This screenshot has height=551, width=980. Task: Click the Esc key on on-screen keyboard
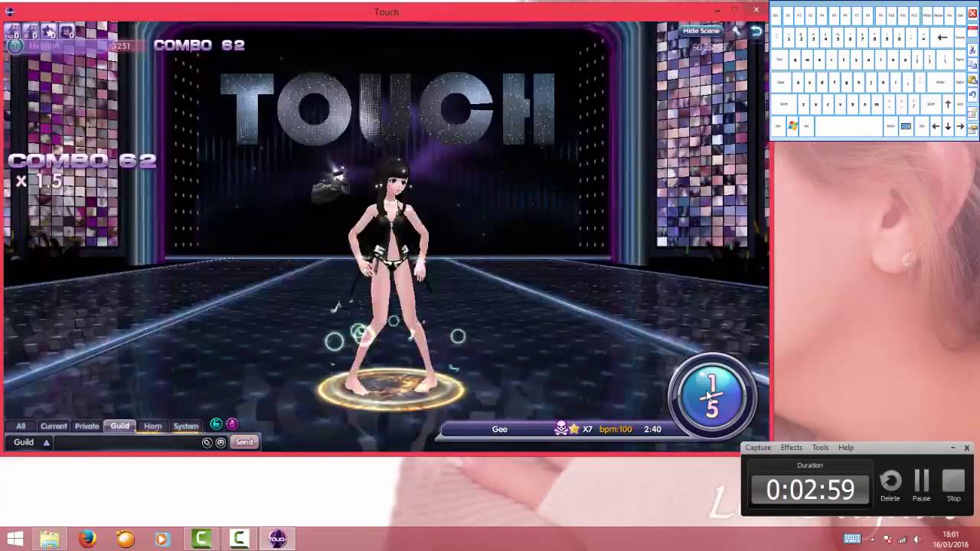[x=776, y=15]
